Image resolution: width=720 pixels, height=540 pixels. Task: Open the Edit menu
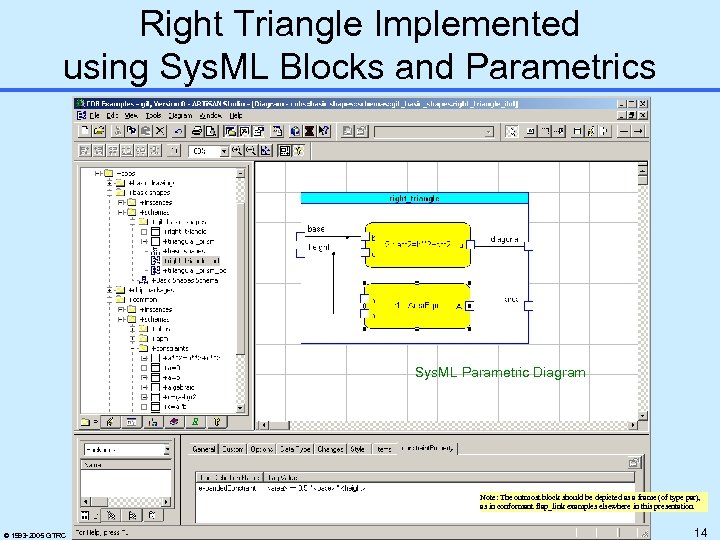(x=112, y=115)
